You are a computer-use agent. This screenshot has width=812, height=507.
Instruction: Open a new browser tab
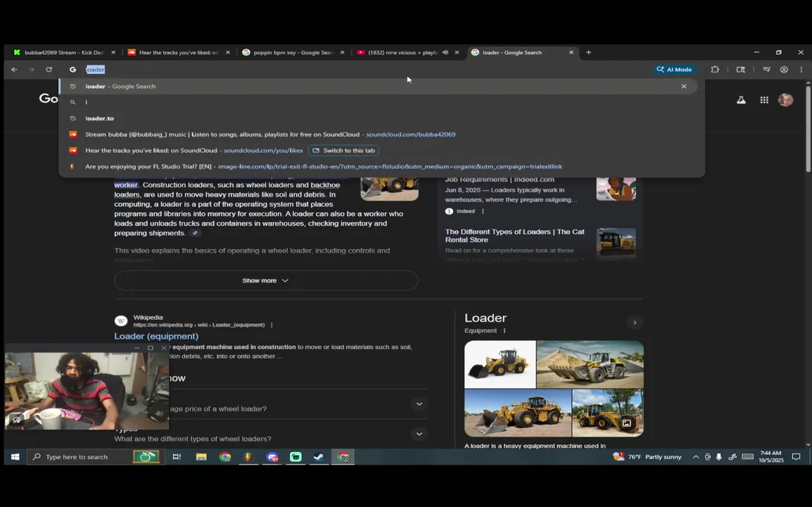(x=588, y=52)
